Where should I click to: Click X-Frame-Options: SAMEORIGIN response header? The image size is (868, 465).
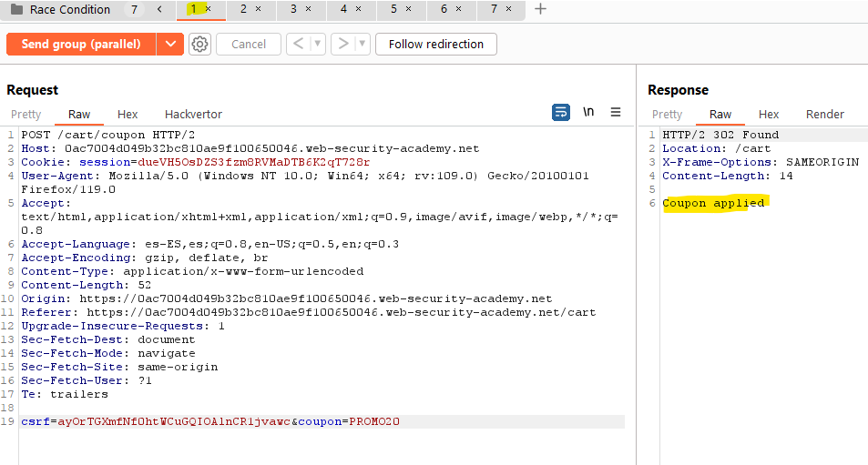pyautogui.click(x=761, y=162)
